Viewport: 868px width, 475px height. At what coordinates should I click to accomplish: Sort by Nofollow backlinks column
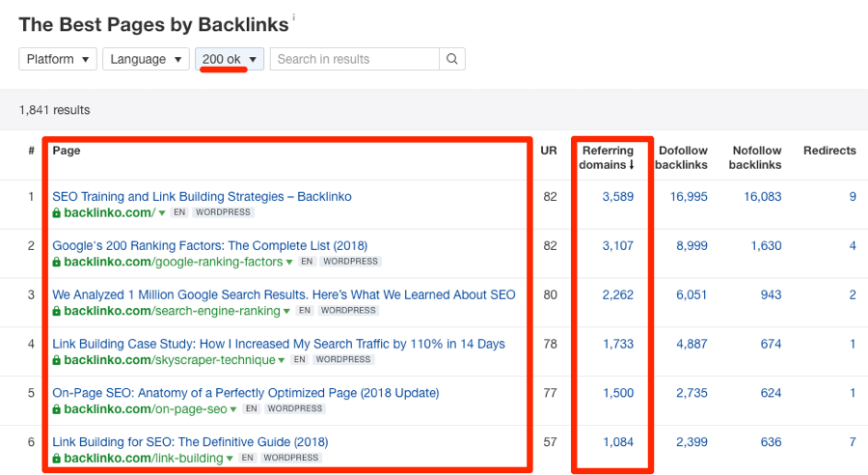pyautogui.click(x=755, y=157)
